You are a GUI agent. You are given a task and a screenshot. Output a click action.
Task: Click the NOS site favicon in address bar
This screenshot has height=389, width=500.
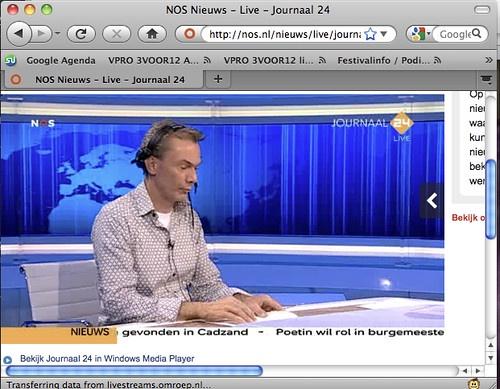(x=190, y=34)
